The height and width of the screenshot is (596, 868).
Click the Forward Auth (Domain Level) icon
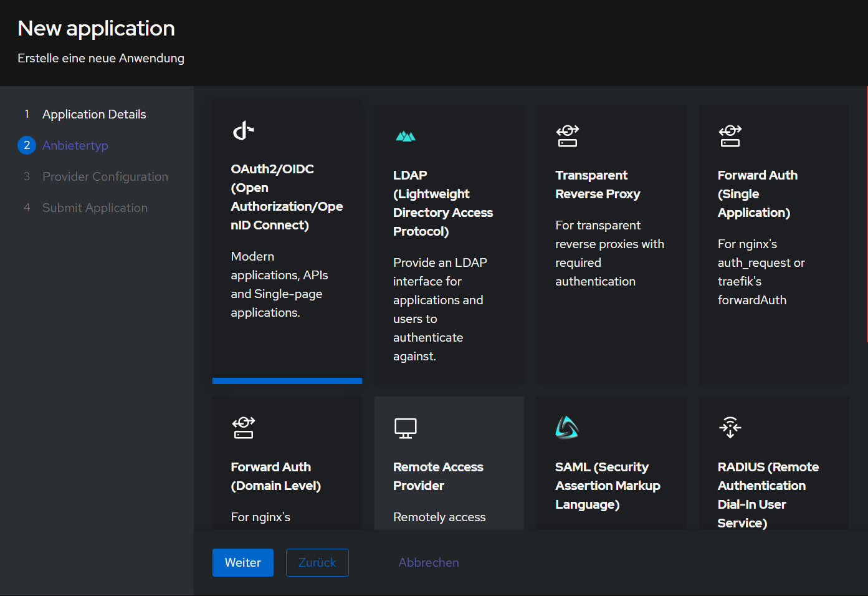pos(244,428)
